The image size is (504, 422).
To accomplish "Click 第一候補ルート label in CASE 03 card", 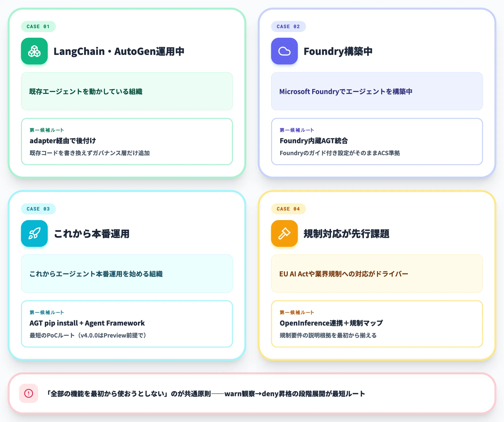I will tap(47, 312).
